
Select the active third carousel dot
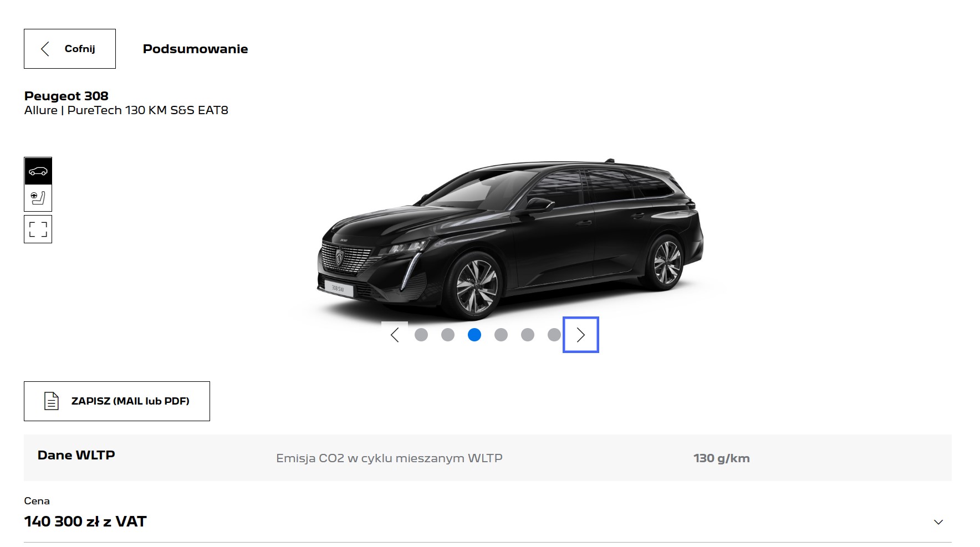(474, 335)
